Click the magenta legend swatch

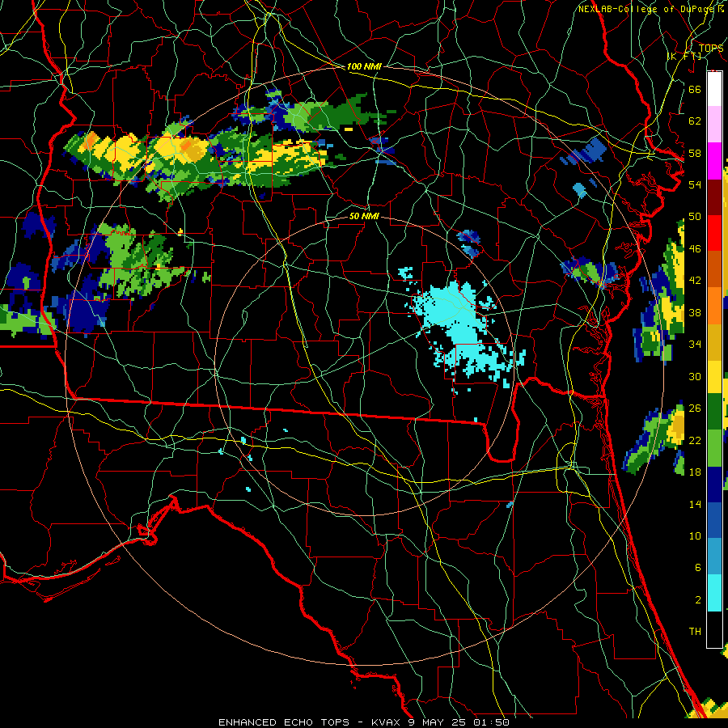pos(714,161)
